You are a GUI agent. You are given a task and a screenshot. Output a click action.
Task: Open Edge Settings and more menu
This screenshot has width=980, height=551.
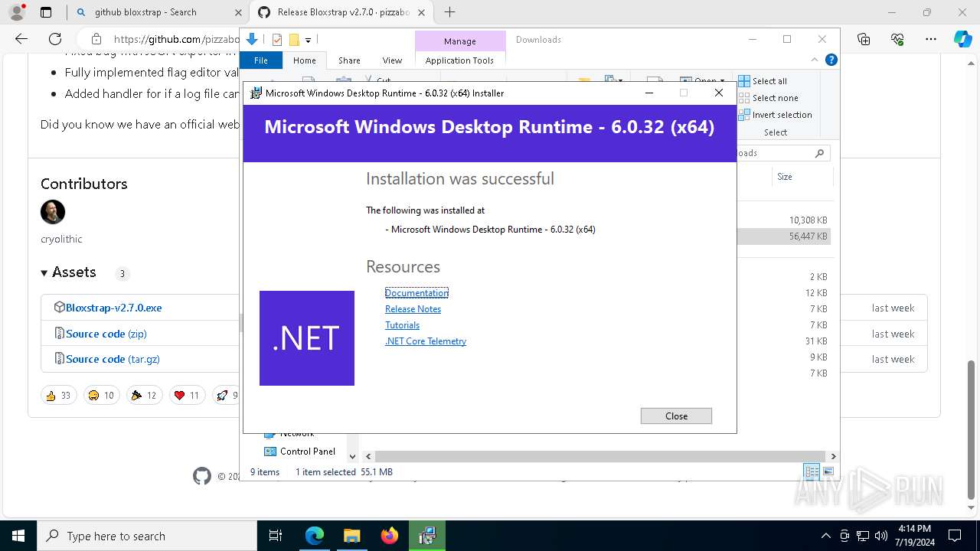[931, 39]
